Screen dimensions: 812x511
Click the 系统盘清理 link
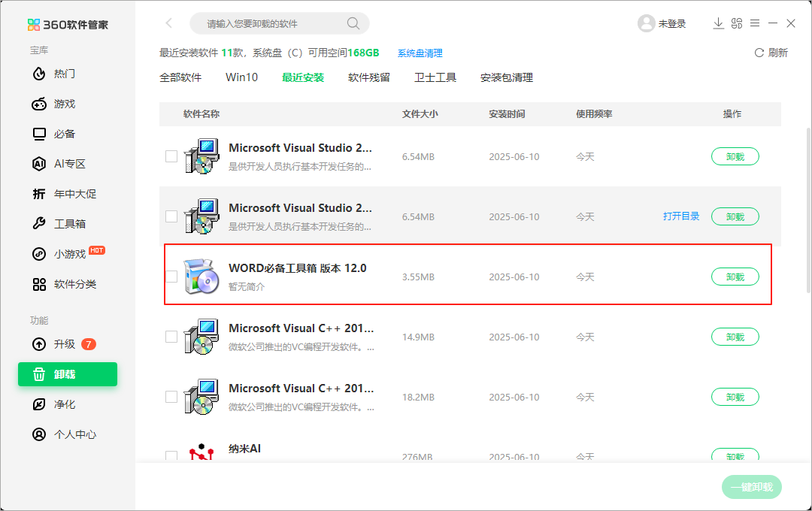[420, 53]
